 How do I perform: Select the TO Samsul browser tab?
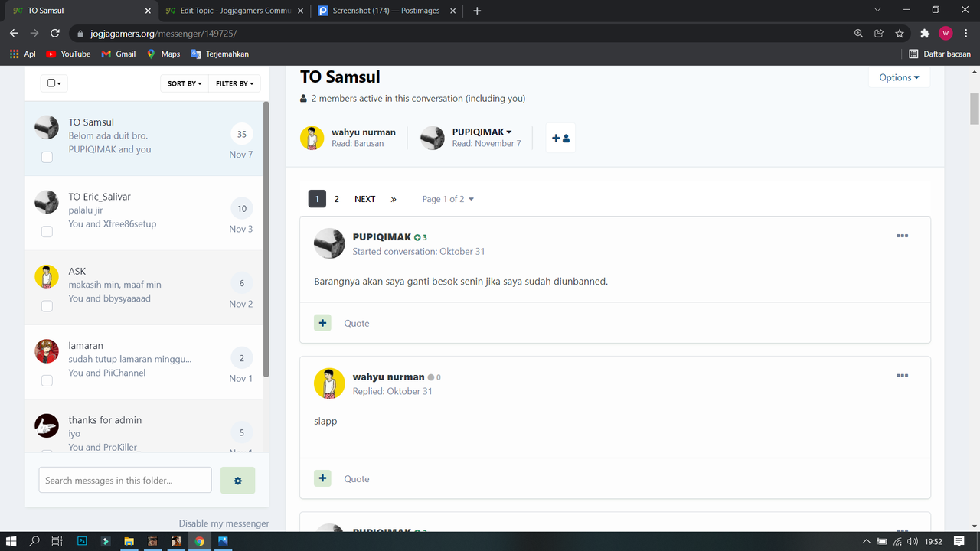point(80,11)
